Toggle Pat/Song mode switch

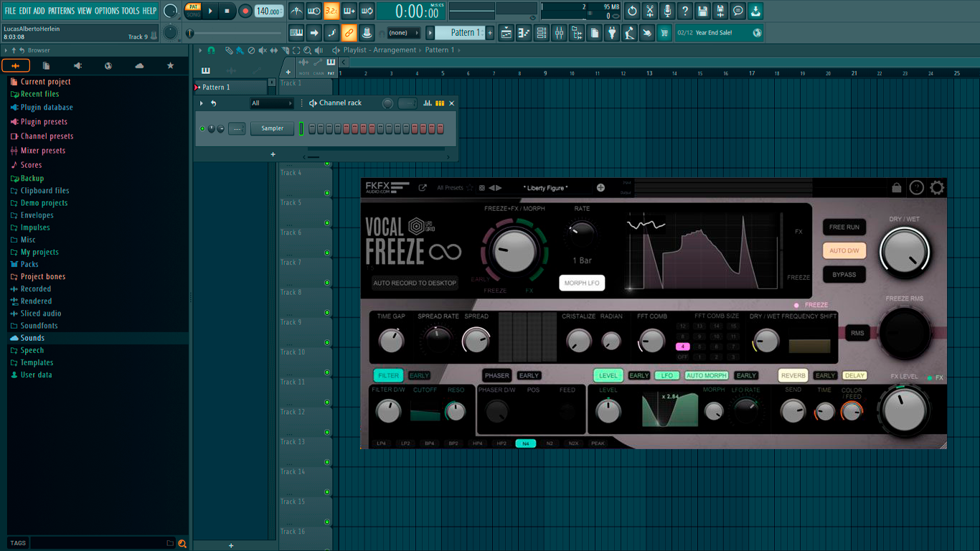193,11
